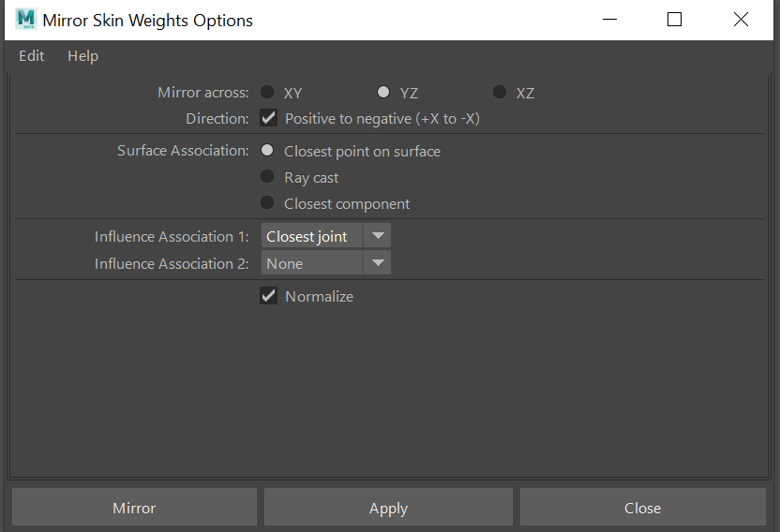Select XY mirror plane option
780x532 pixels.
point(267,93)
